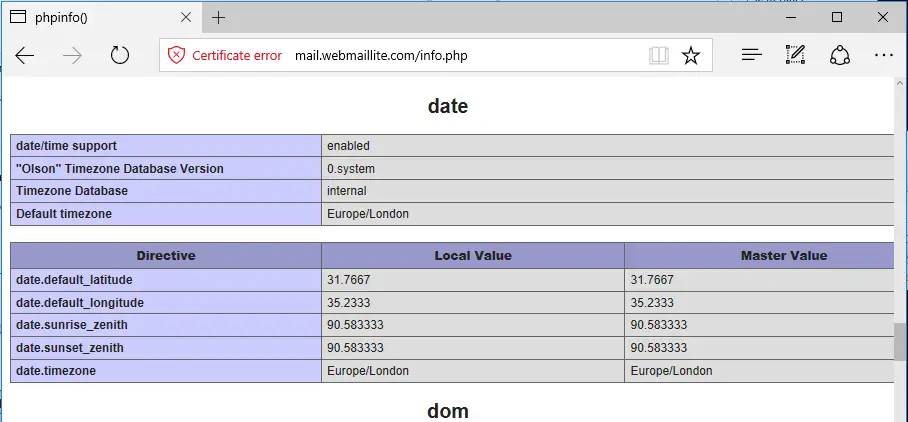The width and height of the screenshot is (908, 422).
Task: Maximize the browser window
Action: [837, 17]
